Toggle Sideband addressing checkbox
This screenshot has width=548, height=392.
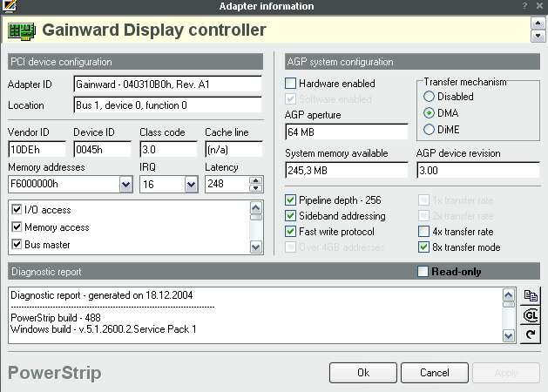pyautogui.click(x=290, y=215)
